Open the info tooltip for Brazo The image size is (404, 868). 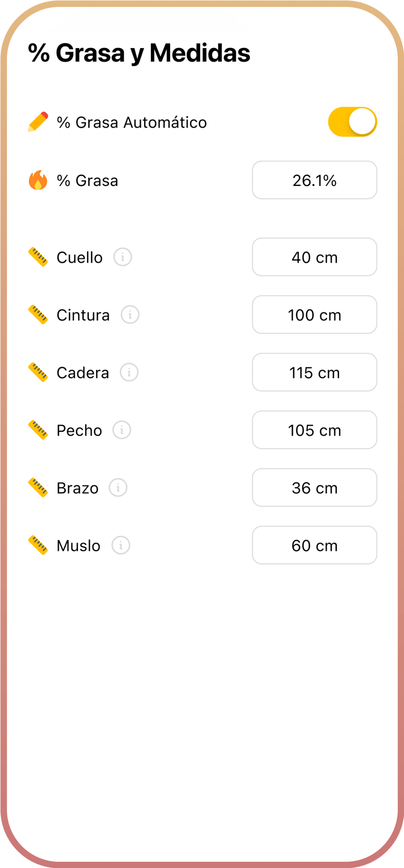pos(118,488)
